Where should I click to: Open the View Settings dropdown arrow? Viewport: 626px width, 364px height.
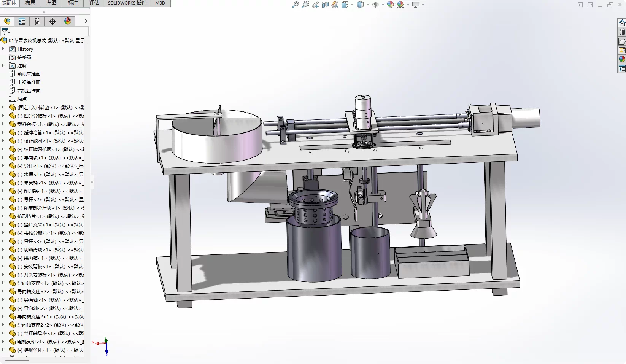click(423, 5)
